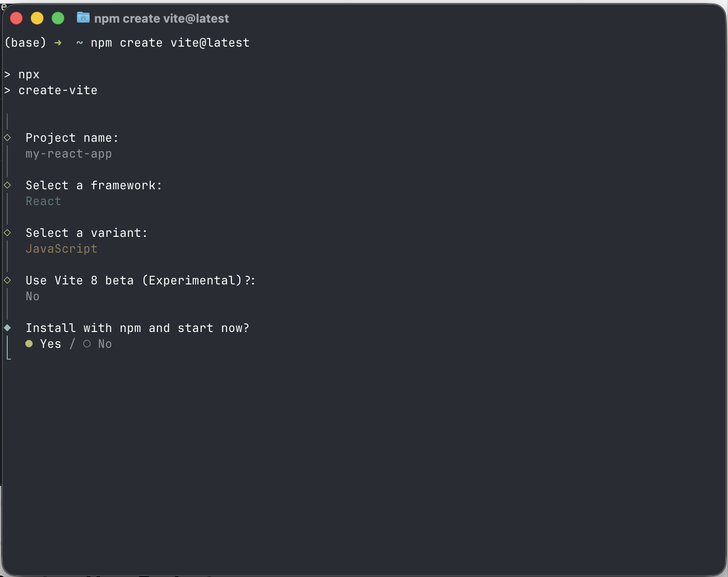Click the React framework answer text
This screenshot has height=577, width=728.
click(43, 202)
